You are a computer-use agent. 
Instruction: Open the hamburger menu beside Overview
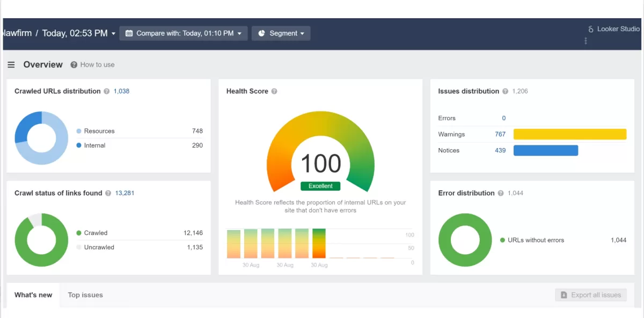click(x=11, y=65)
